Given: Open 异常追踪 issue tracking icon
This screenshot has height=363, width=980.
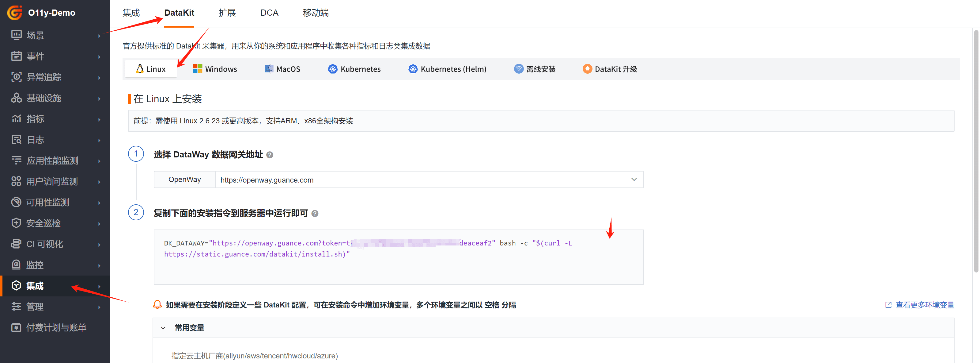Looking at the screenshot, I should tap(16, 77).
